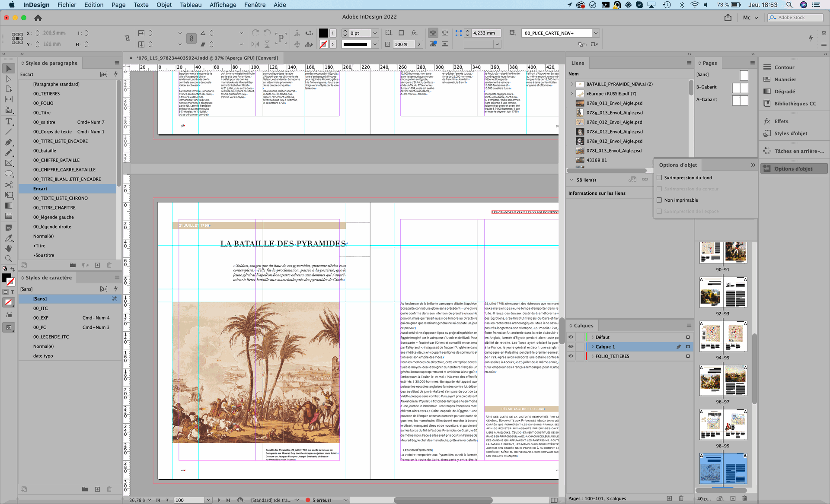This screenshot has height=504, width=830.
Task: Open the Mc workspace dropdown
Action: pyautogui.click(x=750, y=18)
